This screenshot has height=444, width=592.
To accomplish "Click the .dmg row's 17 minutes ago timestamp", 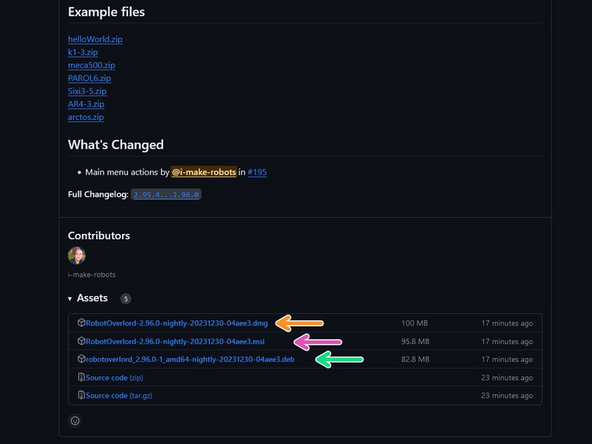I will tap(507, 323).
